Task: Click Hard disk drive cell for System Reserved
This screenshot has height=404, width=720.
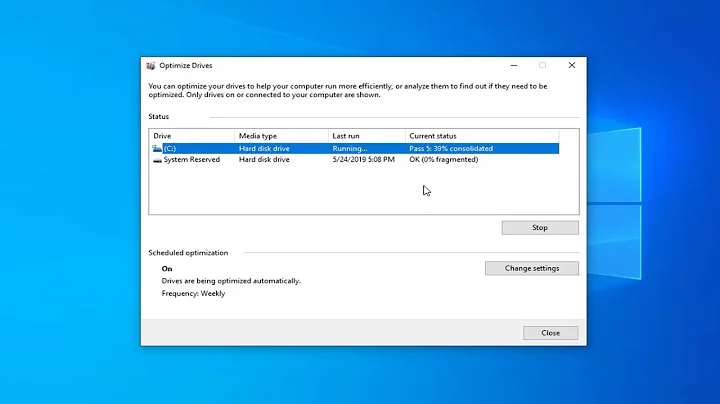Action: (x=264, y=160)
